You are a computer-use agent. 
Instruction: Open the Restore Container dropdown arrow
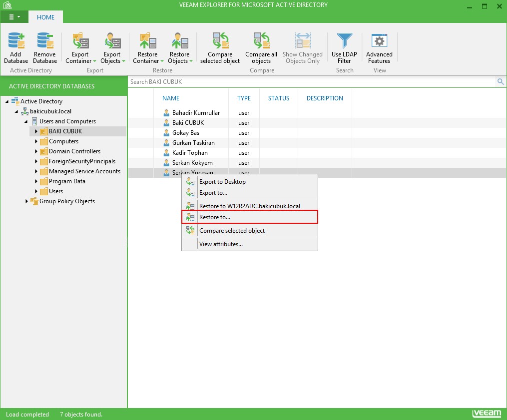pos(162,61)
